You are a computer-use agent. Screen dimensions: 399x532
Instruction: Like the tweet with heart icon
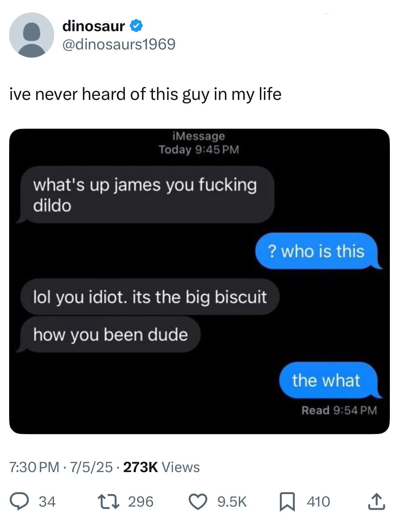(198, 502)
